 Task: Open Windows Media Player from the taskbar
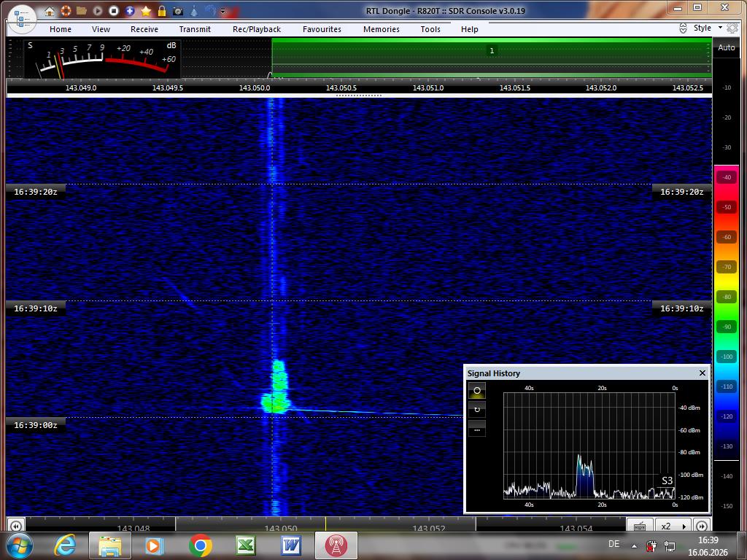[x=155, y=545]
